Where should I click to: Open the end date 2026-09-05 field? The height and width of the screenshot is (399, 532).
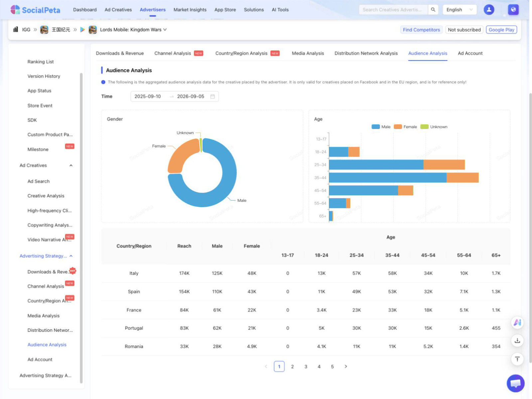(x=191, y=96)
